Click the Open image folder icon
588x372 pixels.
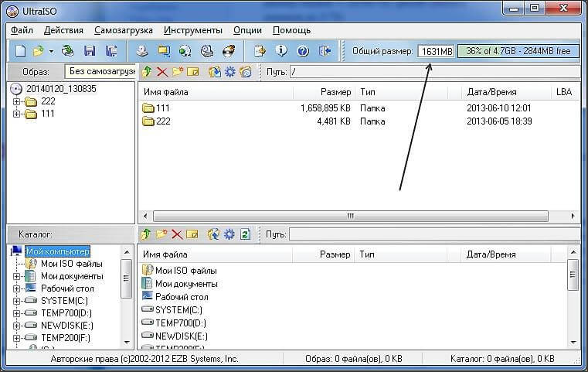[x=39, y=51]
